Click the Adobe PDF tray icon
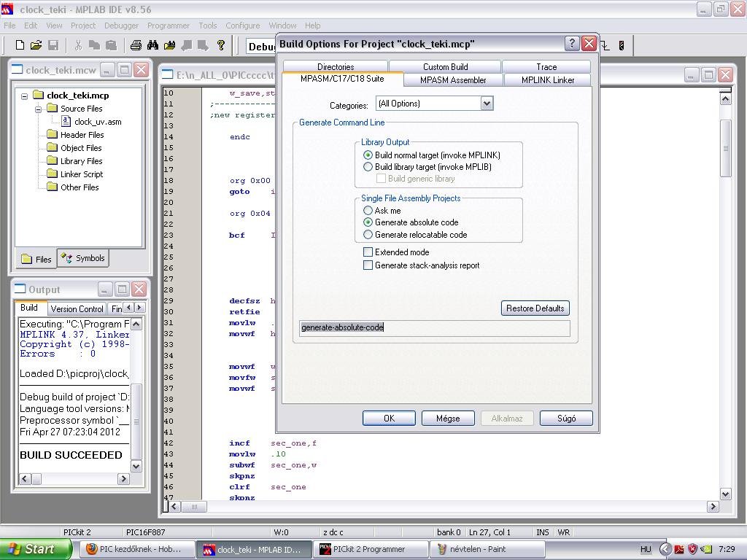Viewport: 747px width, 560px height. pos(679,549)
